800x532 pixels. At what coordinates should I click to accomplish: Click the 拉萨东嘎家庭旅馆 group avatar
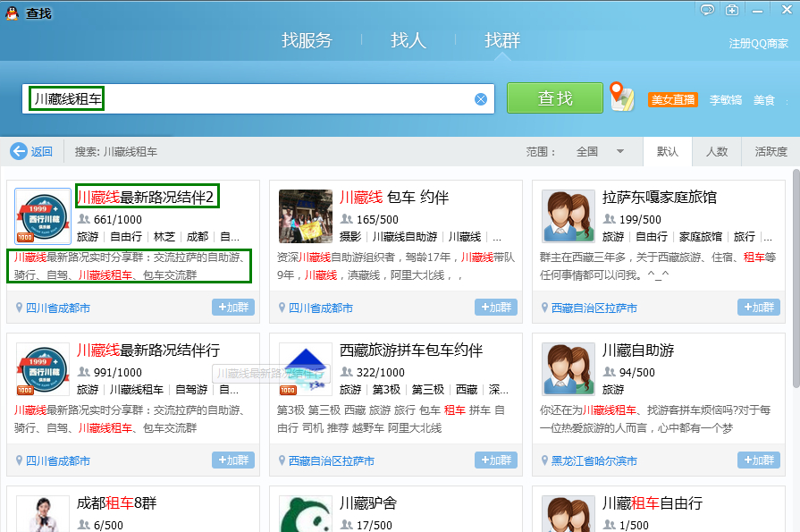(568, 216)
